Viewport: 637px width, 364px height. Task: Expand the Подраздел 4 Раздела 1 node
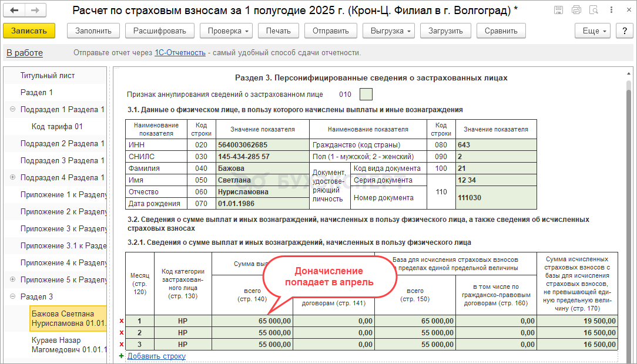click(x=12, y=177)
